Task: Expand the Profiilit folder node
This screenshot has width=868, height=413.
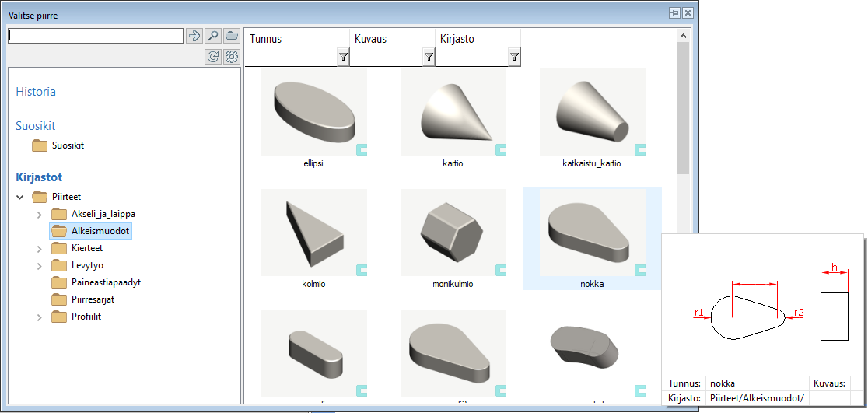Action: click(x=40, y=317)
